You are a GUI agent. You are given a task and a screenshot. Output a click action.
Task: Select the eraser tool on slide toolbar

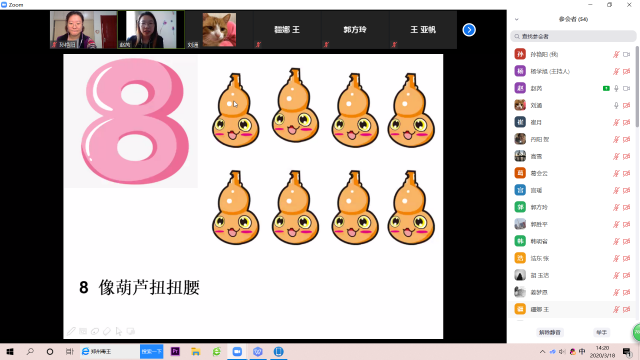[107, 331]
